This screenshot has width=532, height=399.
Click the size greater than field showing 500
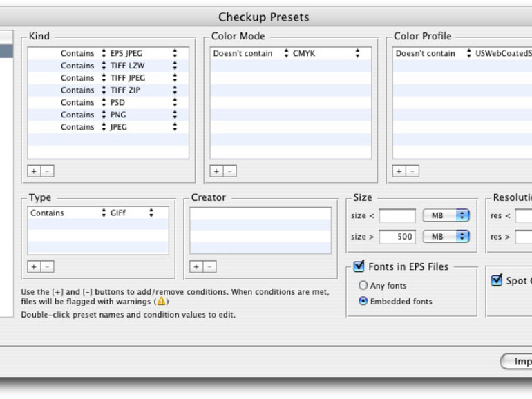point(397,237)
